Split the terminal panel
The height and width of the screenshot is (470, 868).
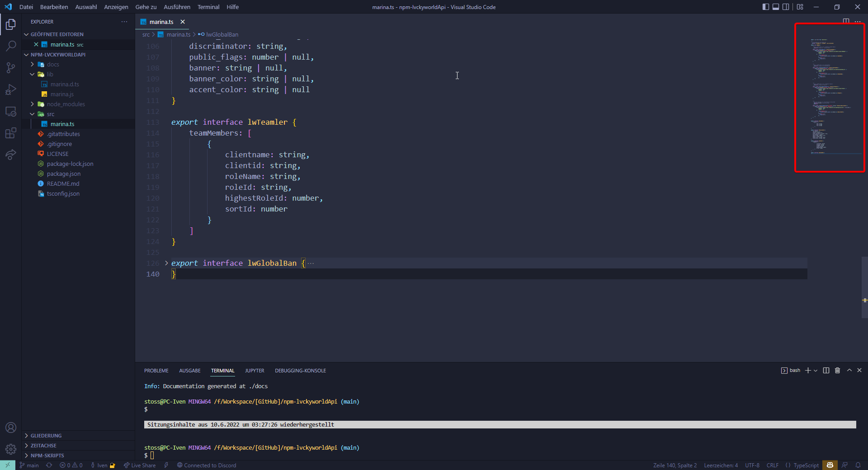(x=826, y=371)
